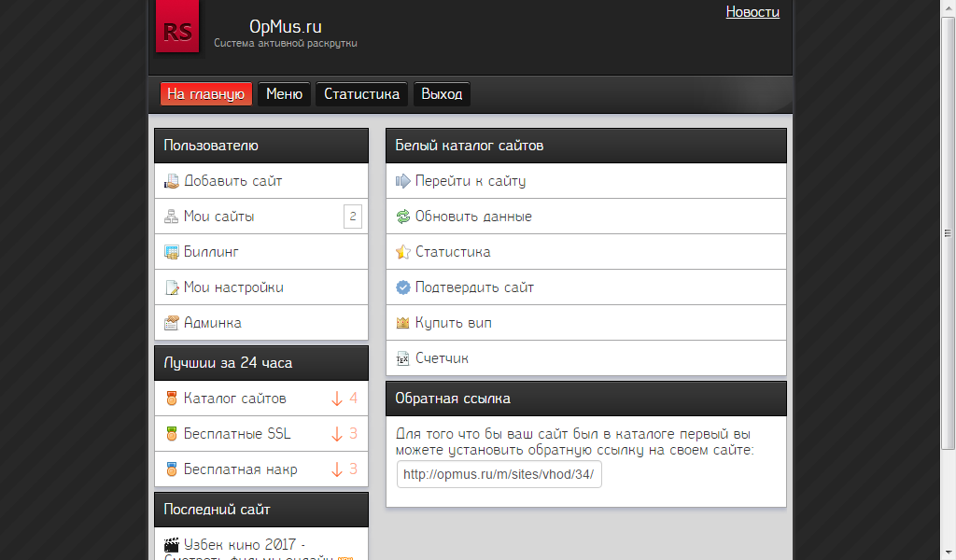Click the blue checkmark icon for Подтвердить сайт
The image size is (956, 560).
[403, 287]
